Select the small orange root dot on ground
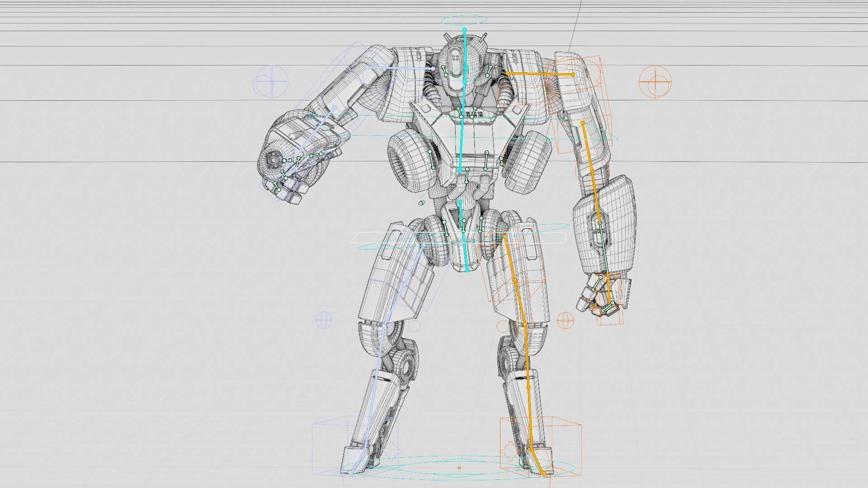The image size is (868, 488). tap(459, 468)
